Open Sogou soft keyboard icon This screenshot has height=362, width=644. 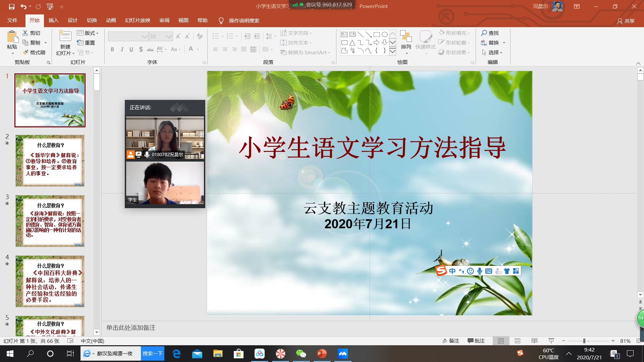pyautogui.click(x=489, y=271)
